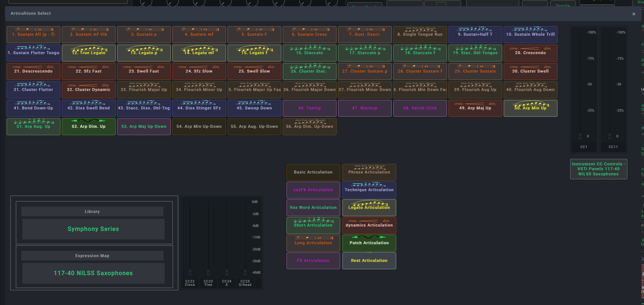Activate 19. Stac. Dbl-Tongue
Viewport: 644px width, 305px height.
(475, 53)
